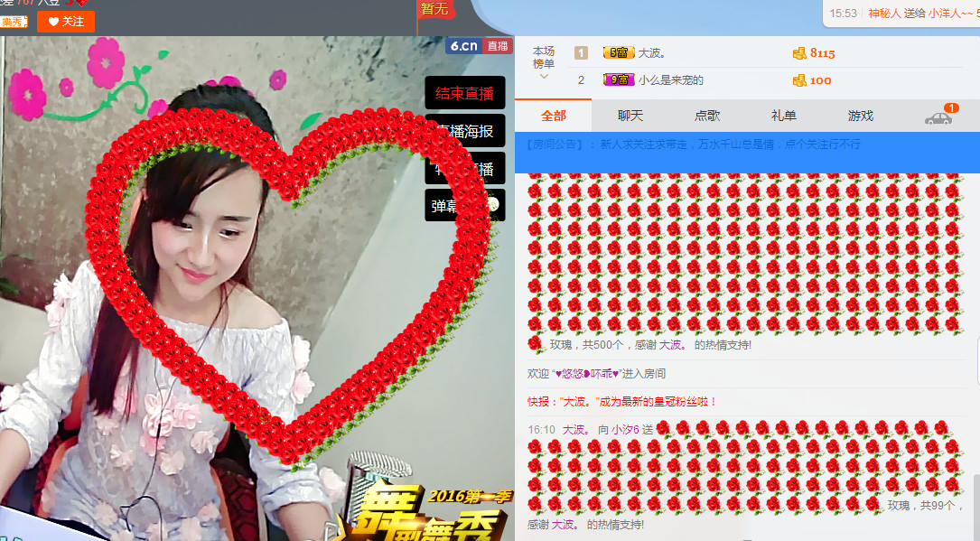
Task: Click the 暂无 flag above the video
Action: [x=435, y=10]
